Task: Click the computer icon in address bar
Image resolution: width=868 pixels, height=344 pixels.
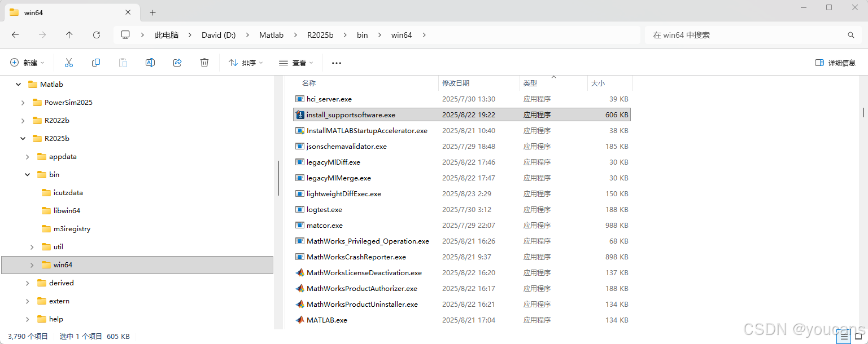Action: click(125, 35)
